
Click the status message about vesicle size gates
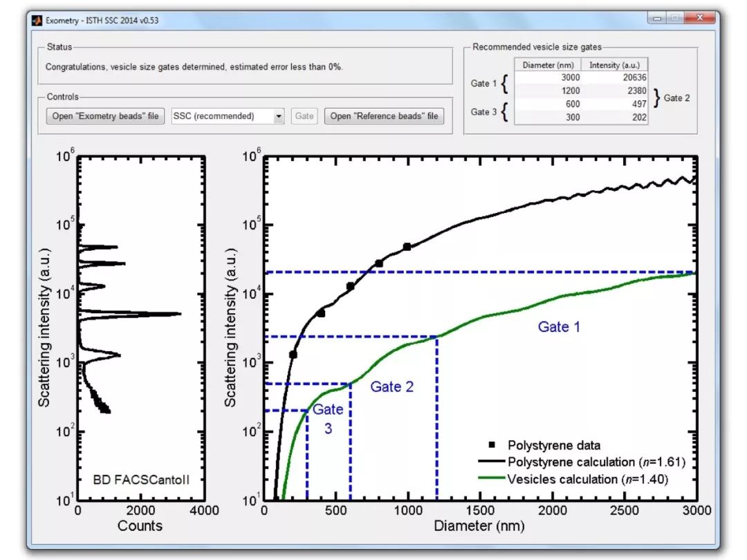click(194, 67)
